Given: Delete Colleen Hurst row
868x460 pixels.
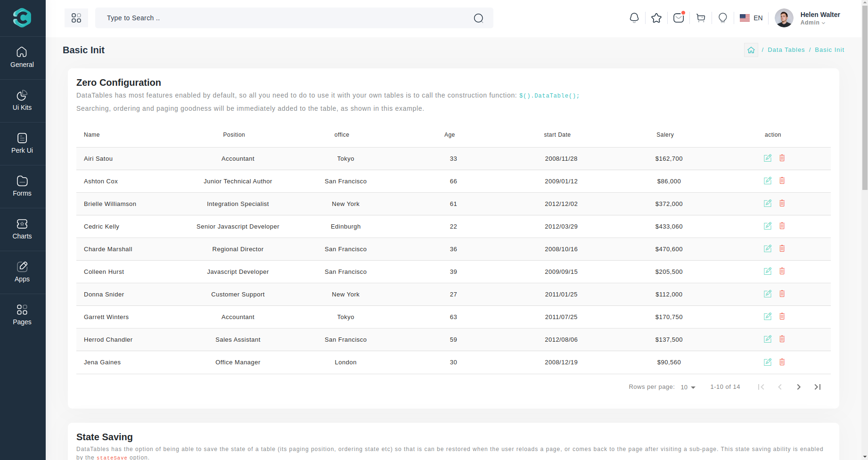Looking at the screenshot, I should pyautogui.click(x=782, y=271).
